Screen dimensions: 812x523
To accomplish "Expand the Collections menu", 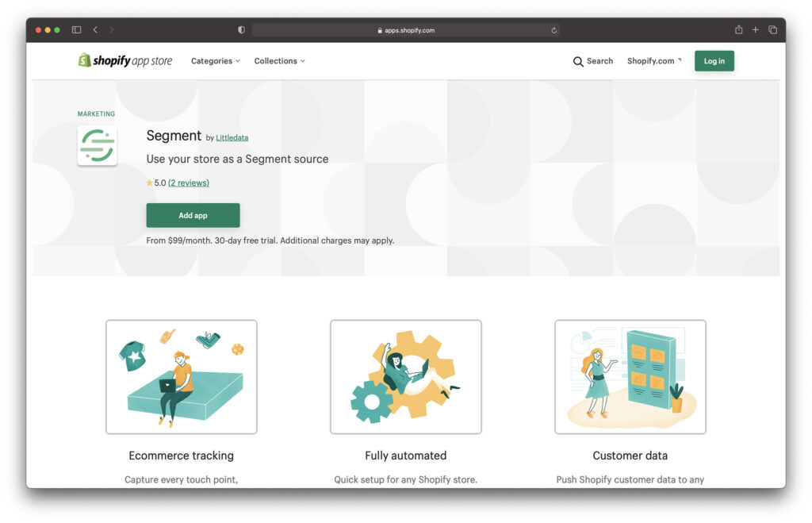I will [279, 60].
